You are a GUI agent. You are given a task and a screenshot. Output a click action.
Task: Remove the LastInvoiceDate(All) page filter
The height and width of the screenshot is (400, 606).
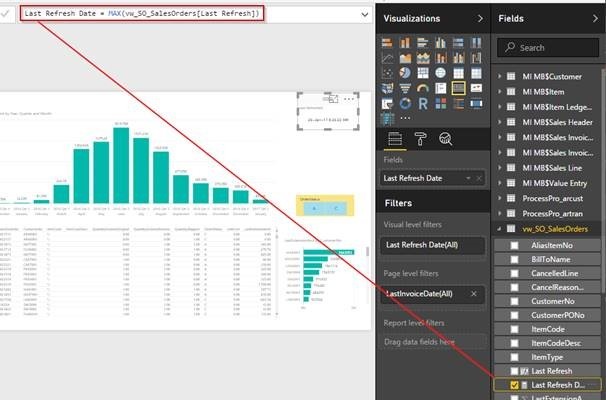pos(474,294)
